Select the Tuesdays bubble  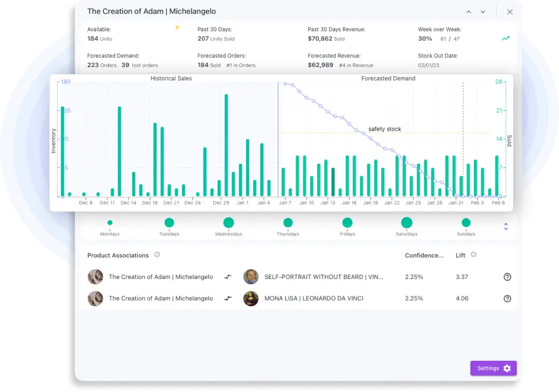pos(169,223)
